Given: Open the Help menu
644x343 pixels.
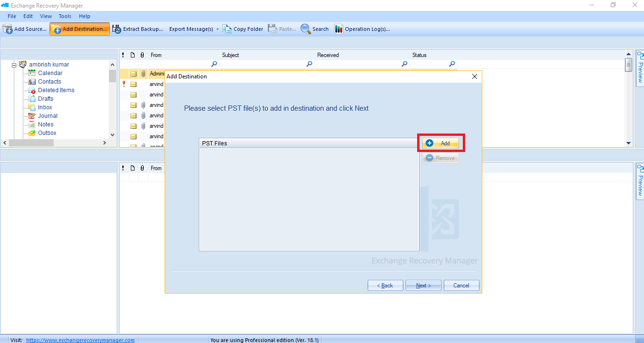Looking at the screenshot, I should tap(85, 16).
